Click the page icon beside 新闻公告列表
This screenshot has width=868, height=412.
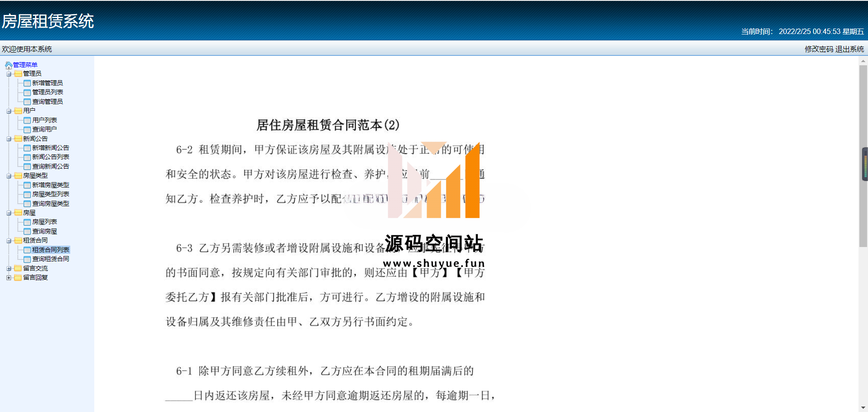coord(27,157)
